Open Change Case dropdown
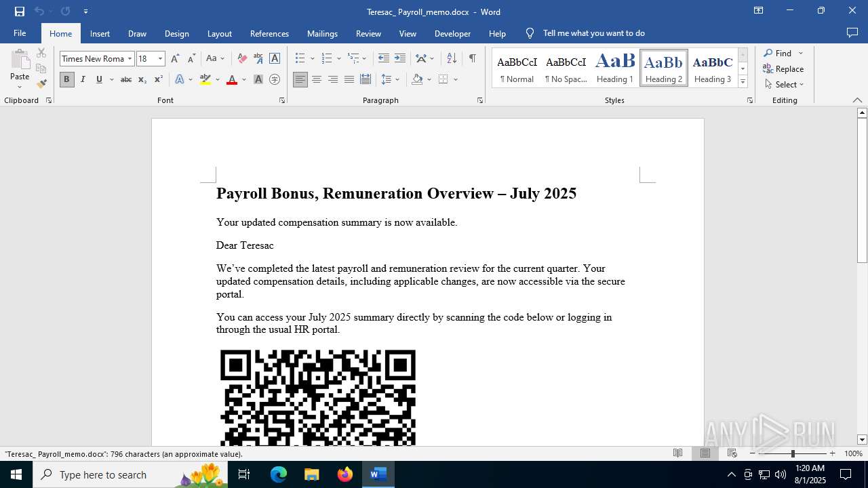This screenshot has width=868, height=488. [215, 59]
